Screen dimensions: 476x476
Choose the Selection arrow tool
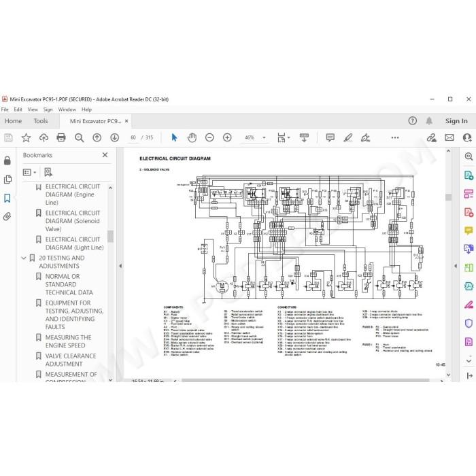click(x=174, y=137)
